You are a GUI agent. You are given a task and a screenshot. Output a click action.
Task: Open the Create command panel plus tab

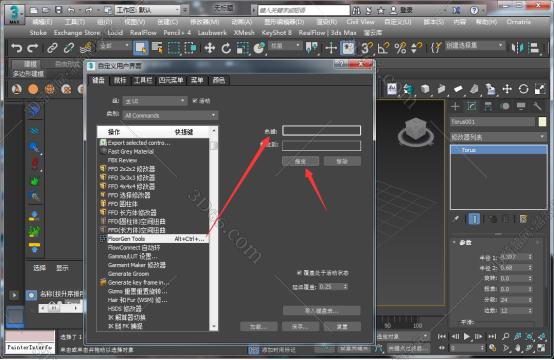pyautogui.click(x=455, y=106)
